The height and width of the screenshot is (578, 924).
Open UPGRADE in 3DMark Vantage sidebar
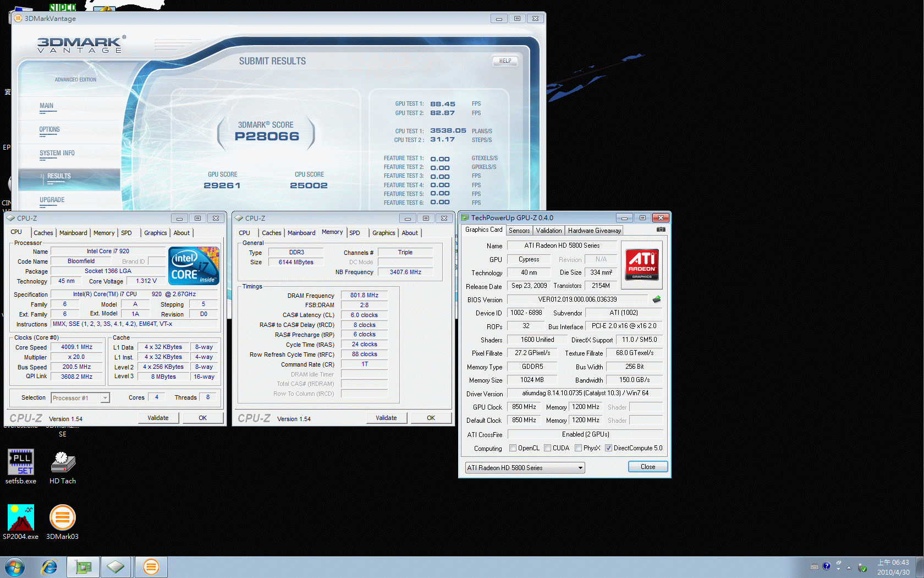(x=52, y=200)
